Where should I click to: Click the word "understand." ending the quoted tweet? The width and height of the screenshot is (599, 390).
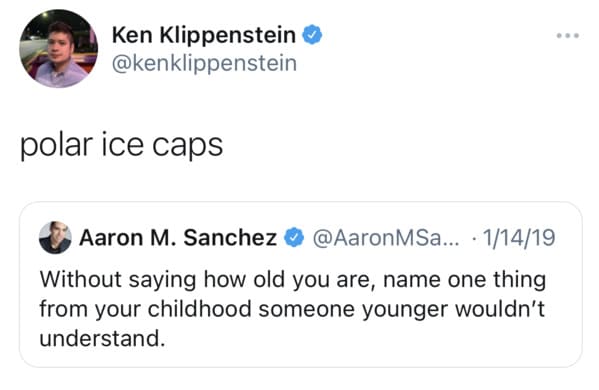tap(102, 338)
